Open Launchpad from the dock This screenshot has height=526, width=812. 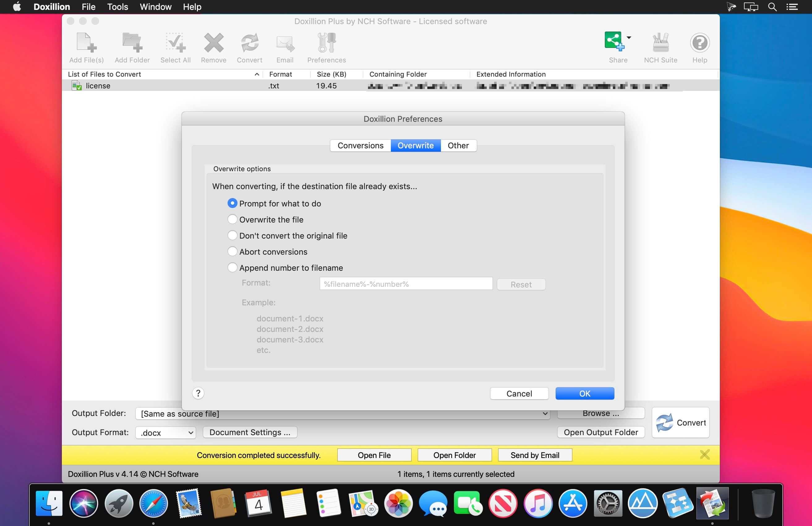click(119, 503)
